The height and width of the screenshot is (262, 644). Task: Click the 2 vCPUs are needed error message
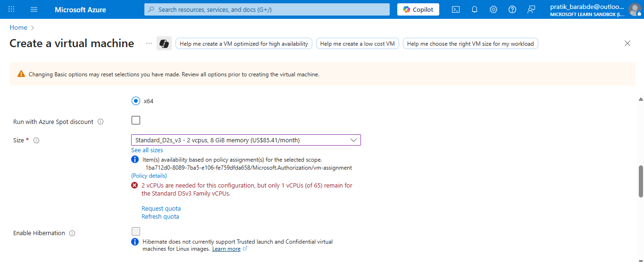[247, 189]
